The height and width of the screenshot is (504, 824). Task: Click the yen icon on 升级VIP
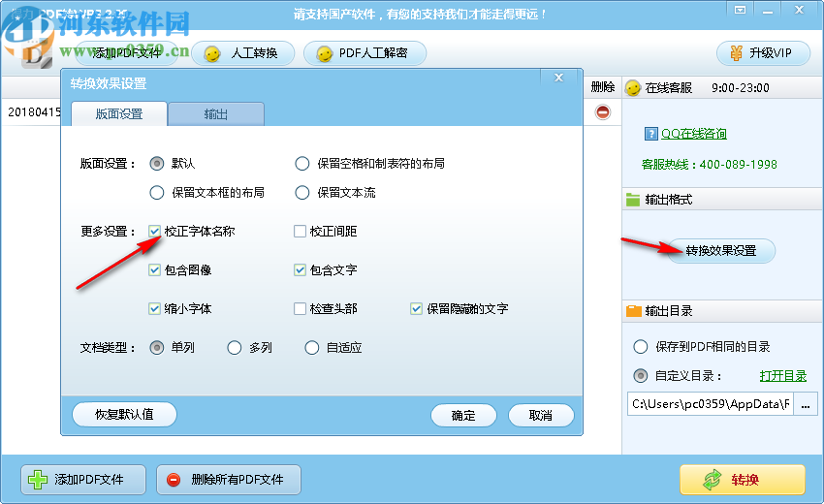pyautogui.click(x=736, y=53)
